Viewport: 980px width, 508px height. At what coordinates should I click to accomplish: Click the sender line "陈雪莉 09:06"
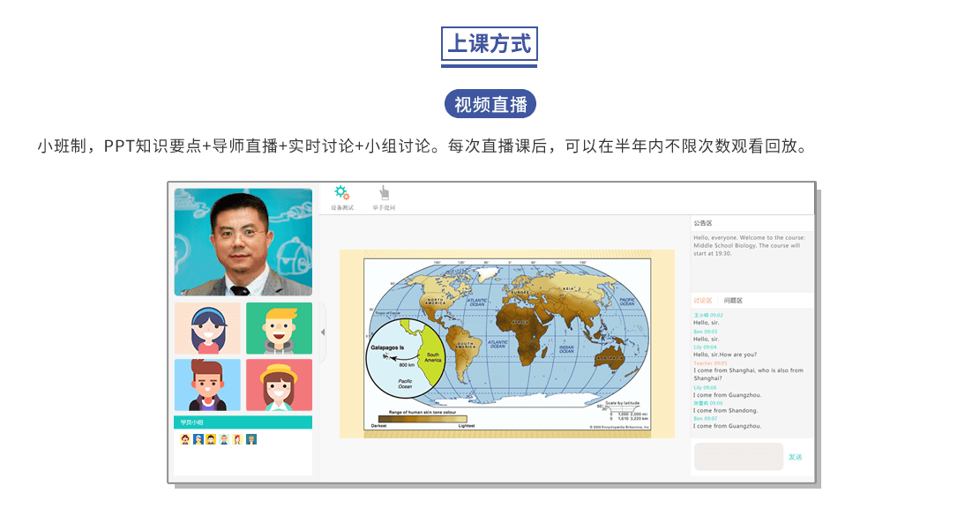point(708,403)
